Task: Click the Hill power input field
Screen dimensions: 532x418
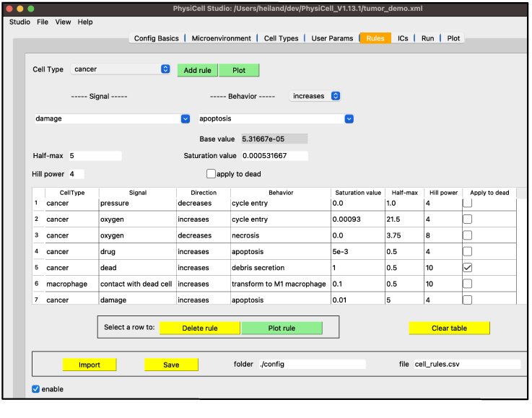Action: coord(77,174)
